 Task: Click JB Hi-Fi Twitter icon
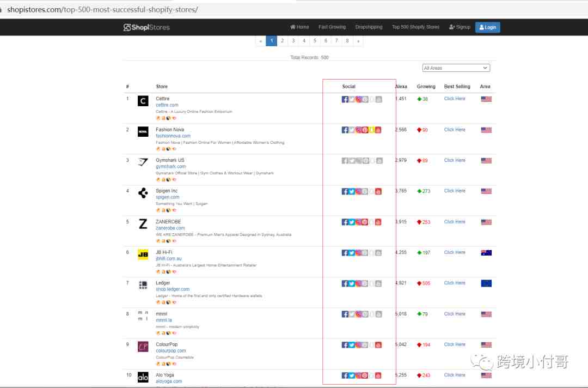(352, 253)
